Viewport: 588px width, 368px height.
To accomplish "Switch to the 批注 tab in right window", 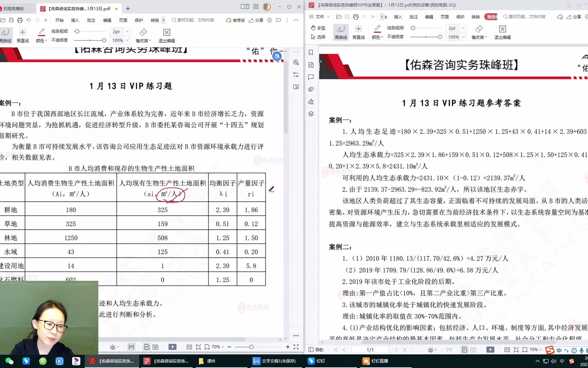I will [413, 16].
